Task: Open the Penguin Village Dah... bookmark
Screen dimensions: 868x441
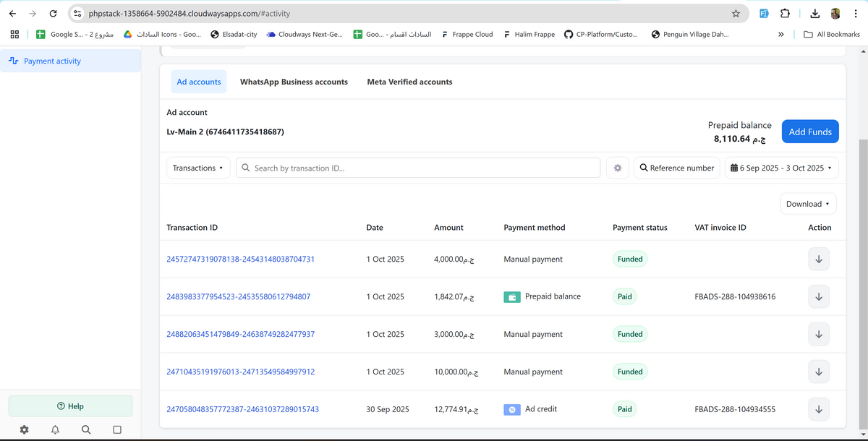Action: click(x=690, y=34)
